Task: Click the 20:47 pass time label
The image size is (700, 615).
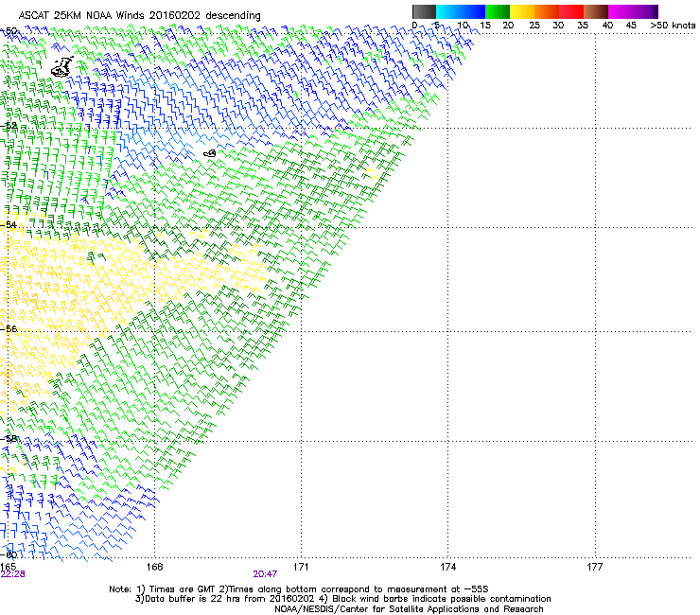Action: (x=265, y=573)
